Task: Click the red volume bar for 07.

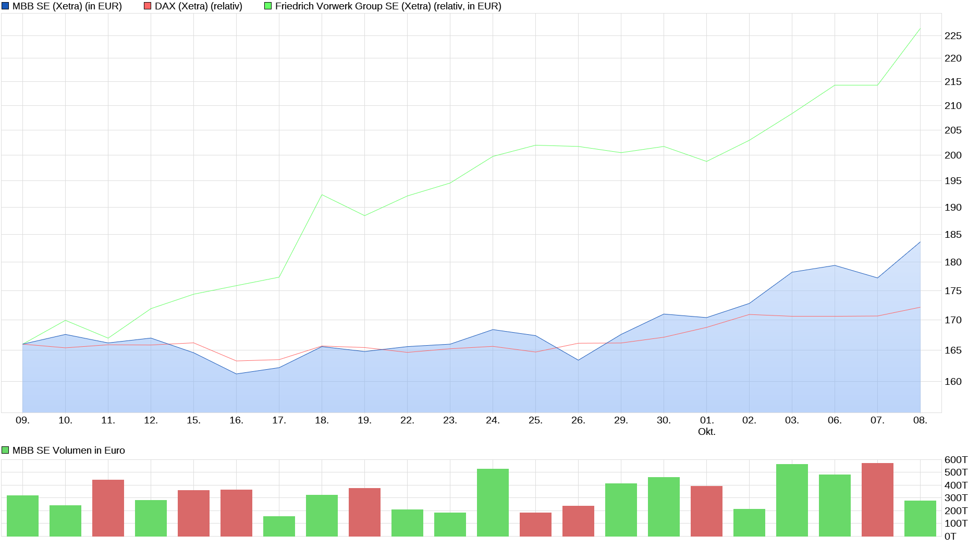Action: coord(877,500)
